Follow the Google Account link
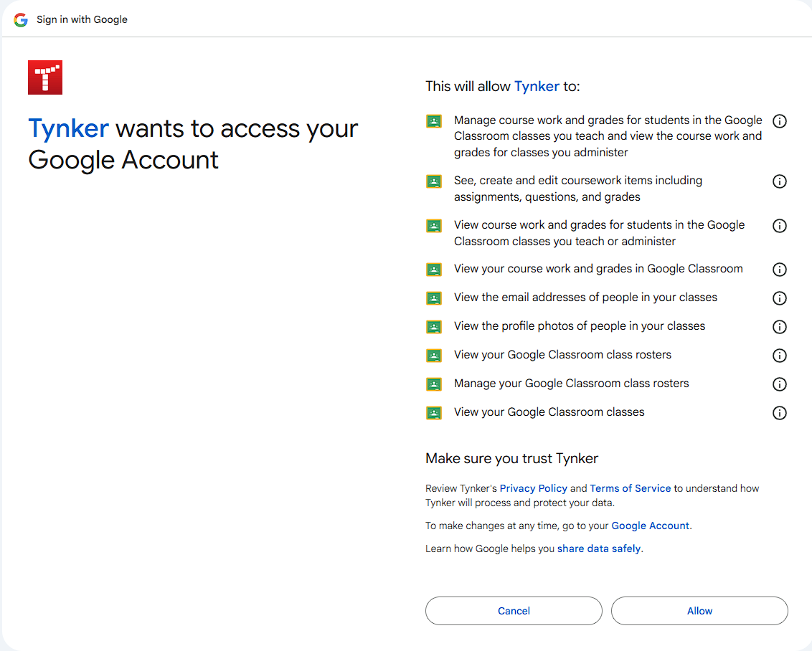The height and width of the screenshot is (651, 812). (x=651, y=526)
